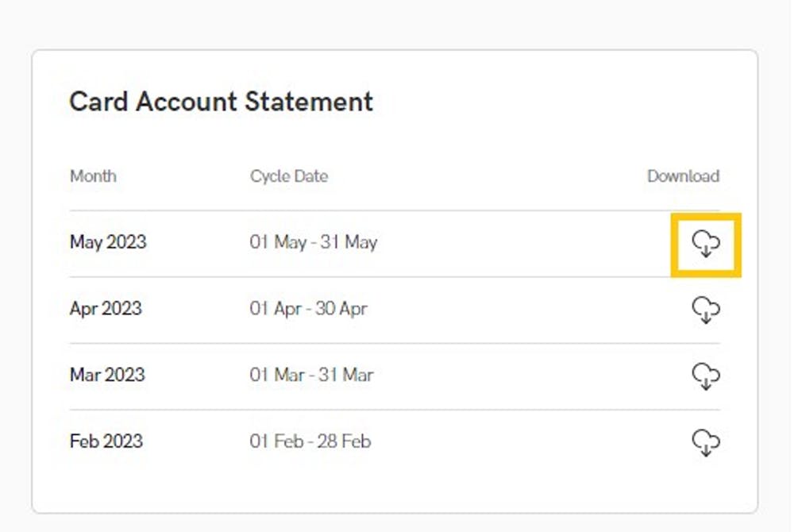Download the Feb 2023 statement

[x=706, y=443]
